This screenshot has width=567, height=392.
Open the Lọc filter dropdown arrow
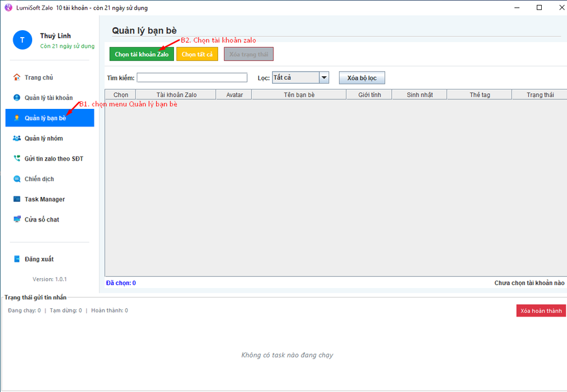(x=324, y=78)
